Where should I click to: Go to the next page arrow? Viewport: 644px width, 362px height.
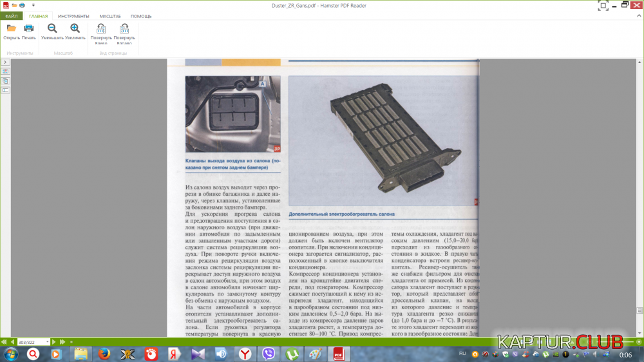tap(54, 341)
